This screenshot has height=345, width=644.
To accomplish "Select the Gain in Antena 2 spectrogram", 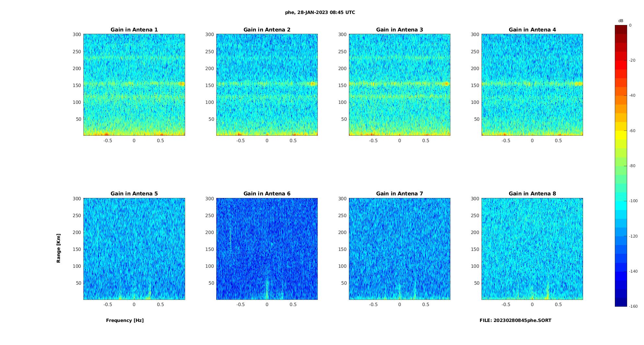I will [267, 85].
